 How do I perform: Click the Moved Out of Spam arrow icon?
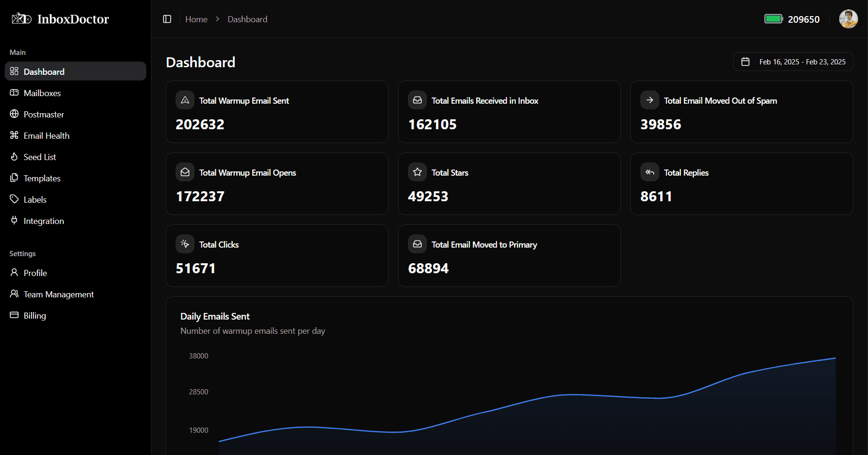coord(650,100)
